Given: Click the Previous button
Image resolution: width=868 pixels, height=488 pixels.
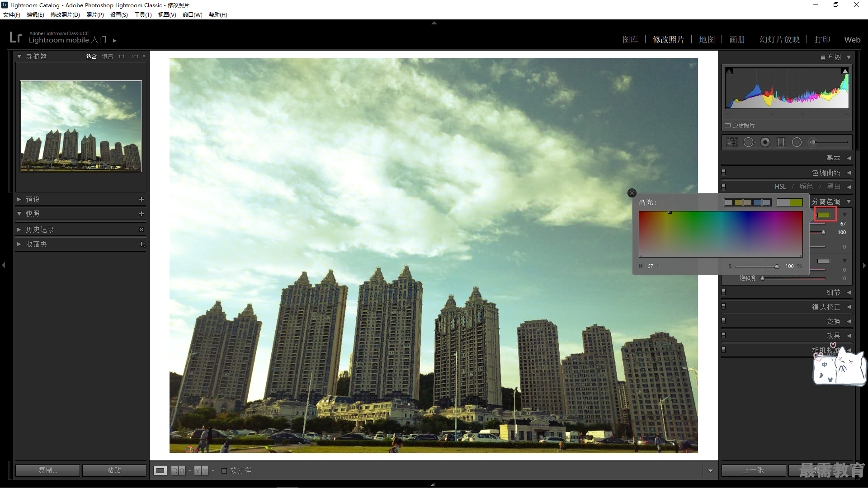Looking at the screenshot, I should tap(753, 470).
